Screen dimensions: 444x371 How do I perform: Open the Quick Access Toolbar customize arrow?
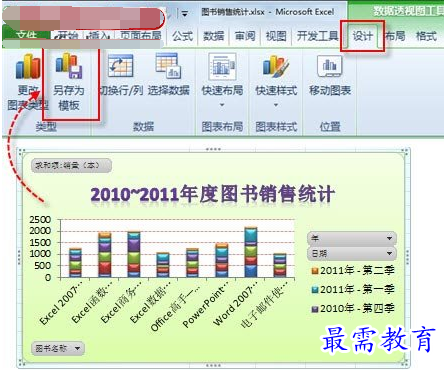tap(184, 14)
